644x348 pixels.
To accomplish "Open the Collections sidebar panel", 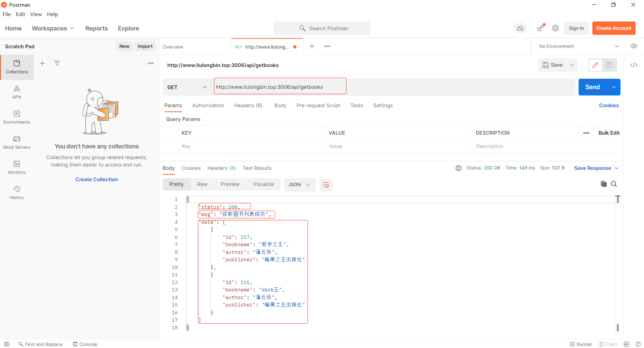I will point(17,67).
